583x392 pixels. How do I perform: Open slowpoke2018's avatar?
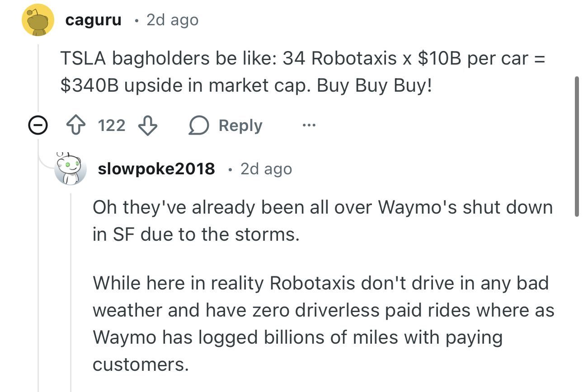(70, 169)
